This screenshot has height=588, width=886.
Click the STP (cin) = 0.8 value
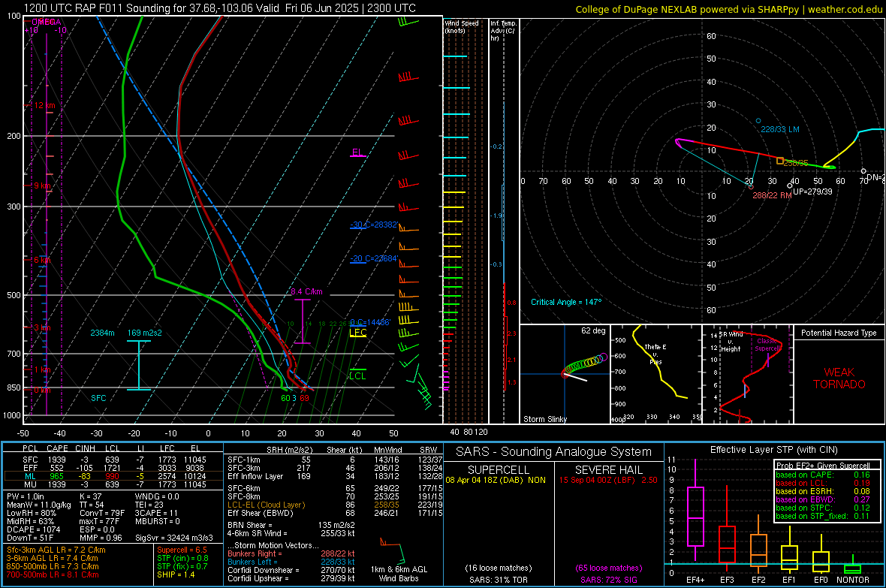[x=182, y=558]
